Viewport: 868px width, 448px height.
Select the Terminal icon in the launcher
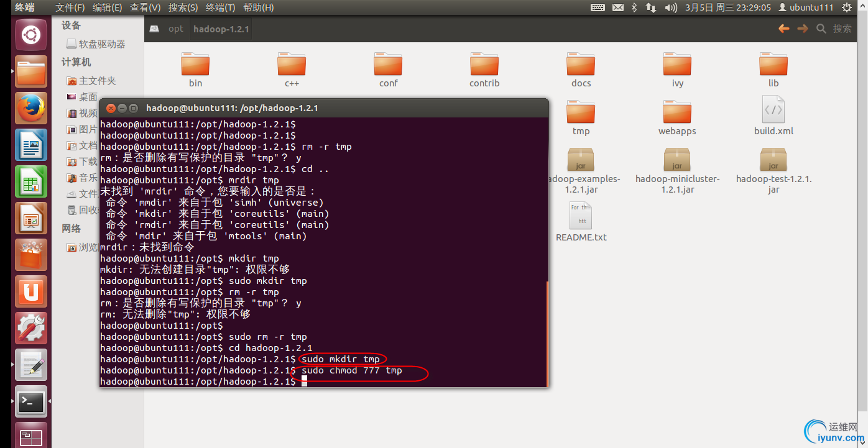31,401
